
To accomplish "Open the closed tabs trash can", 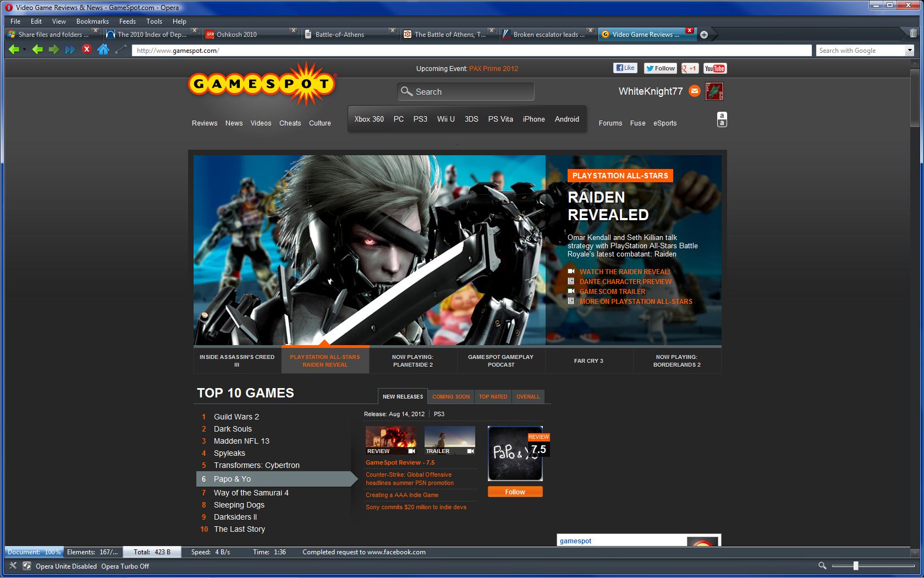I will click(913, 34).
